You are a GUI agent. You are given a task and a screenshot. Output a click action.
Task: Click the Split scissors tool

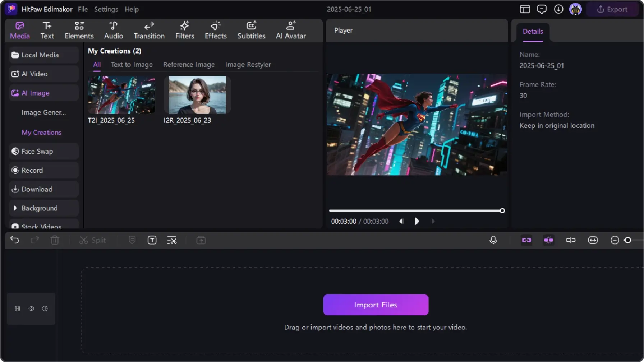click(x=92, y=240)
